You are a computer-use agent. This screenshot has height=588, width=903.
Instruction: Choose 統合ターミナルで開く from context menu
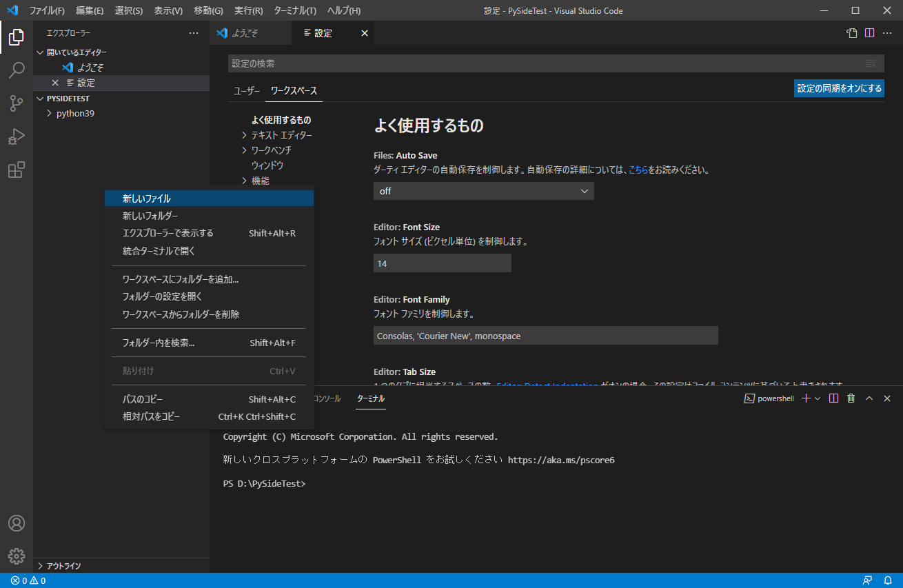pyautogui.click(x=209, y=251)
